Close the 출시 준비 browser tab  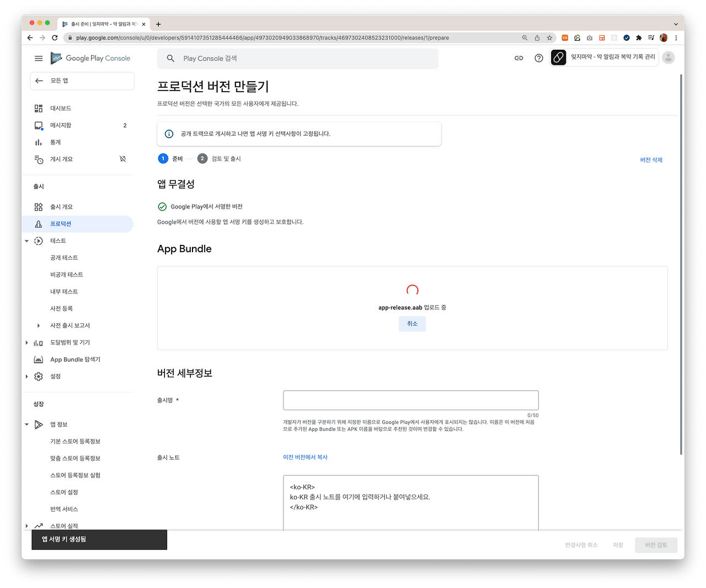click(x=143, y=24)
